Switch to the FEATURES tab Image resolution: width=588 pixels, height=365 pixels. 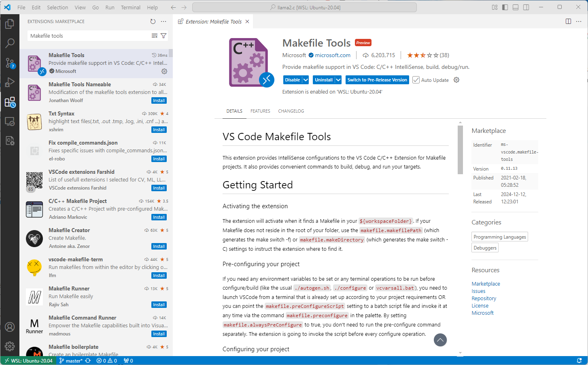click(260, 111)
